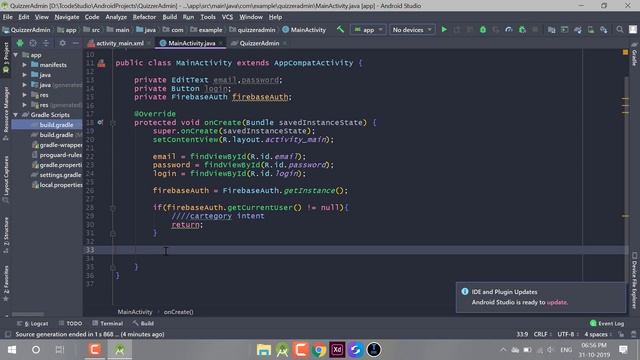Collapse the Gradle Scripts node
This screenshot has height=360, width=640.
point(16,115)
